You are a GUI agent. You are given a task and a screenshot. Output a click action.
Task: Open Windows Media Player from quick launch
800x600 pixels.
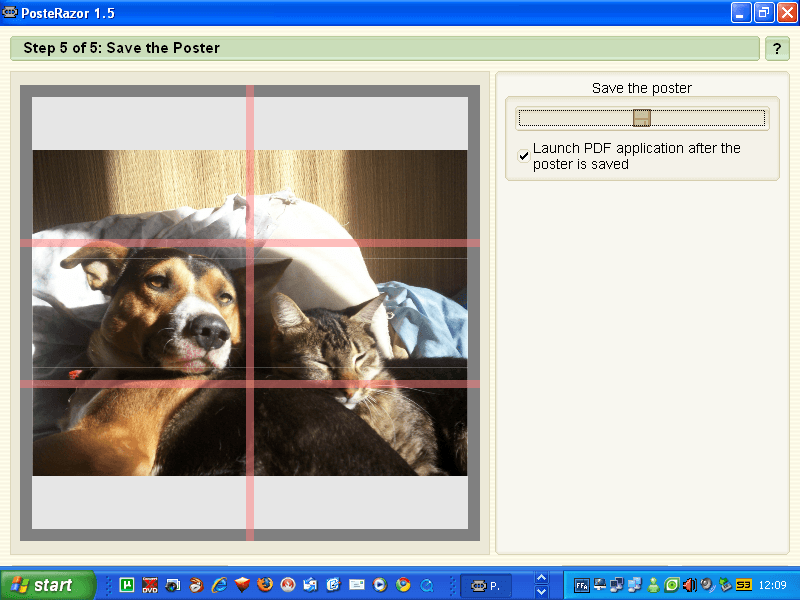click(x=380, y=585)
